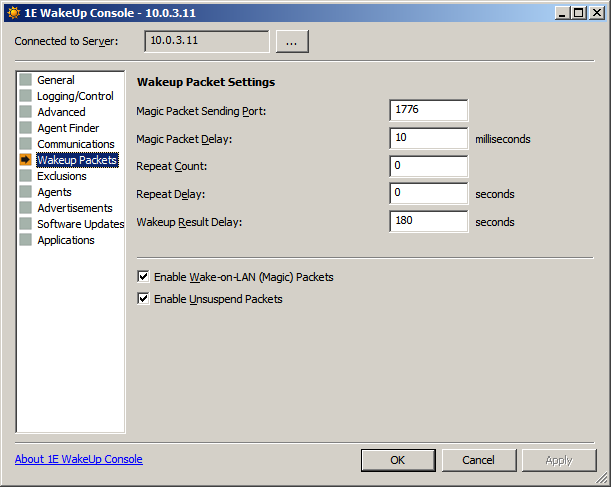
Task: Click the General category icon
Action: [x=26, y=80]
